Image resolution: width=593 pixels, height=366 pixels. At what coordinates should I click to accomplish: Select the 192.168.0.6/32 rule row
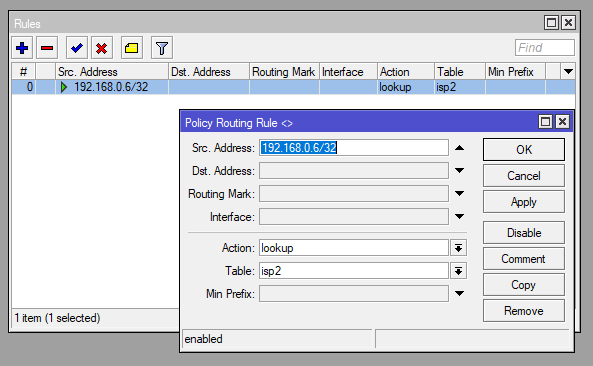(x=293, y=87)
